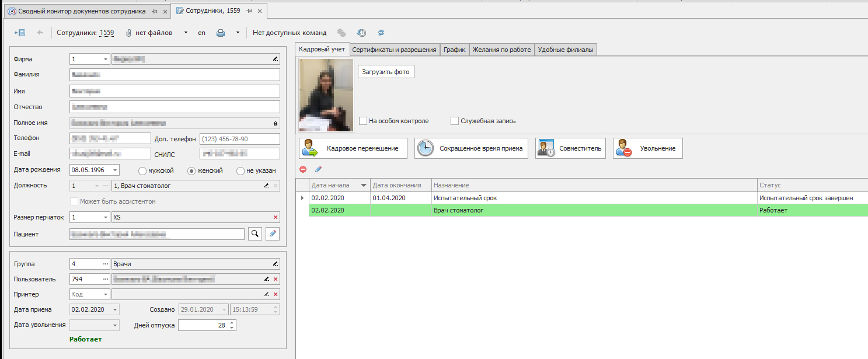Click the magnifier search icon beside Пациент
The height and width of the screenshot is (359, 868).
click(x=255, y=234)
